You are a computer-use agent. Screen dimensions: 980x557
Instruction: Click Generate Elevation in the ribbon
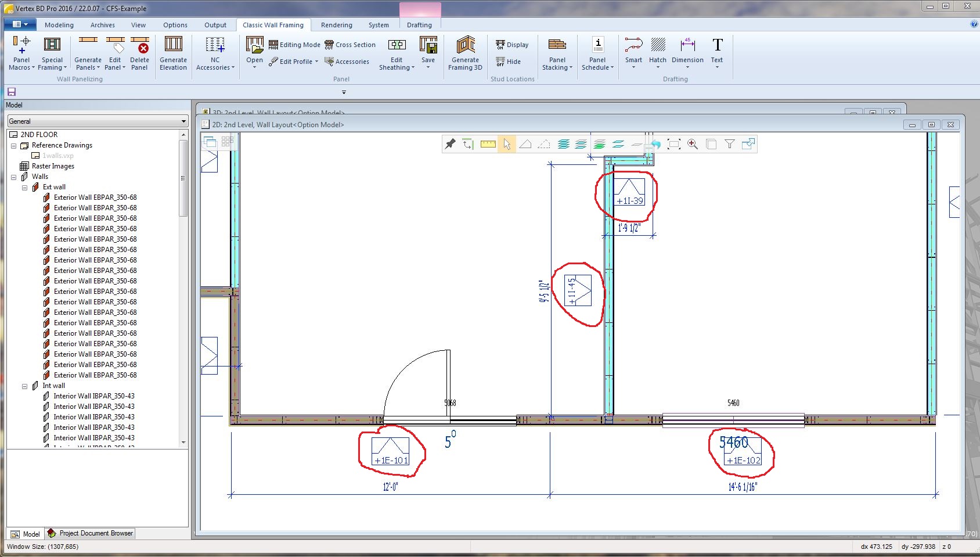[x=173, y=53]
